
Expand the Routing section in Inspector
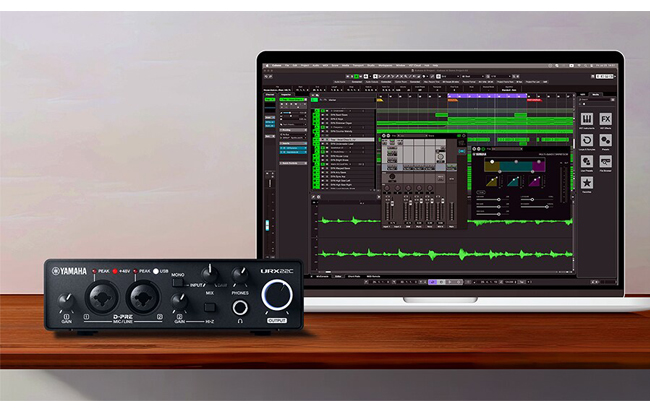click(293, 130)
